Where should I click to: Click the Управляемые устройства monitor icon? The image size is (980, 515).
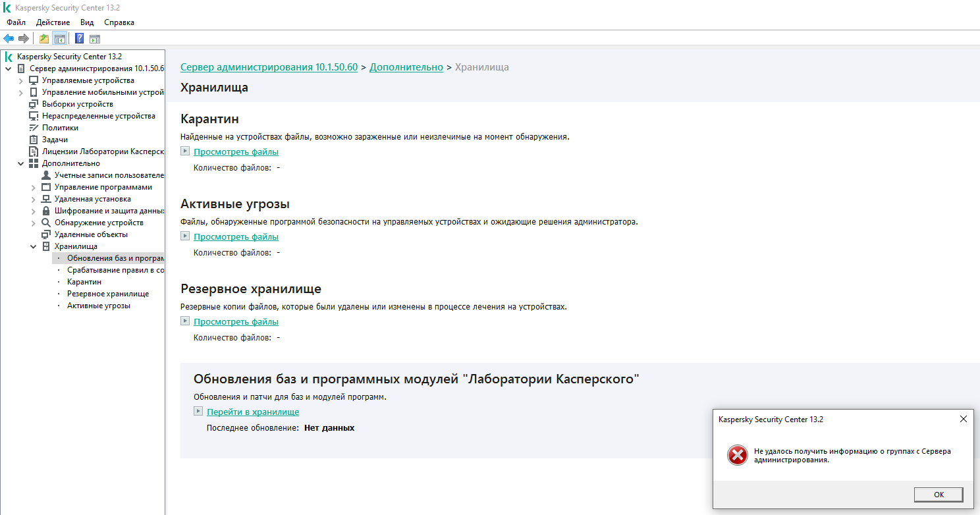(34, 80)
